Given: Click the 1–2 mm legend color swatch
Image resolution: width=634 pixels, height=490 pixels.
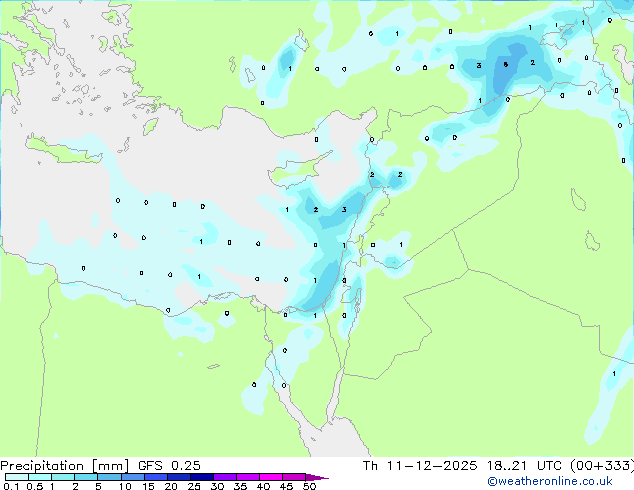Looking at the screenshot, I should click(x=63, y=477).
